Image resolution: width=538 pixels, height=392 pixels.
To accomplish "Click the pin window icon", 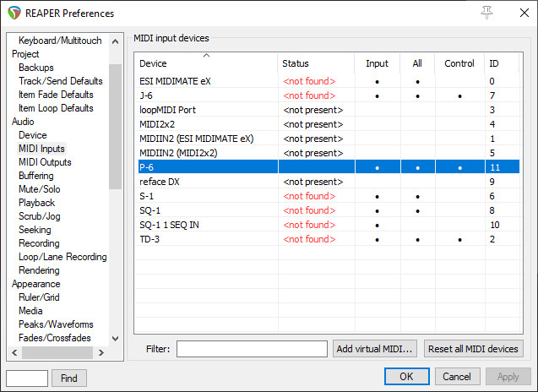I will [x=486, y=13].
